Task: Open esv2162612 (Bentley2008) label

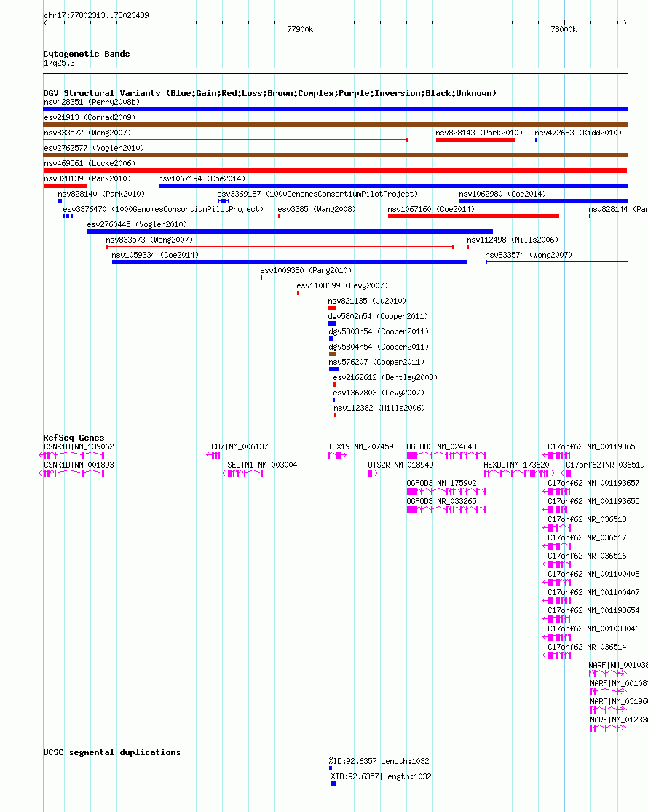Action: (x=386, y=377)
